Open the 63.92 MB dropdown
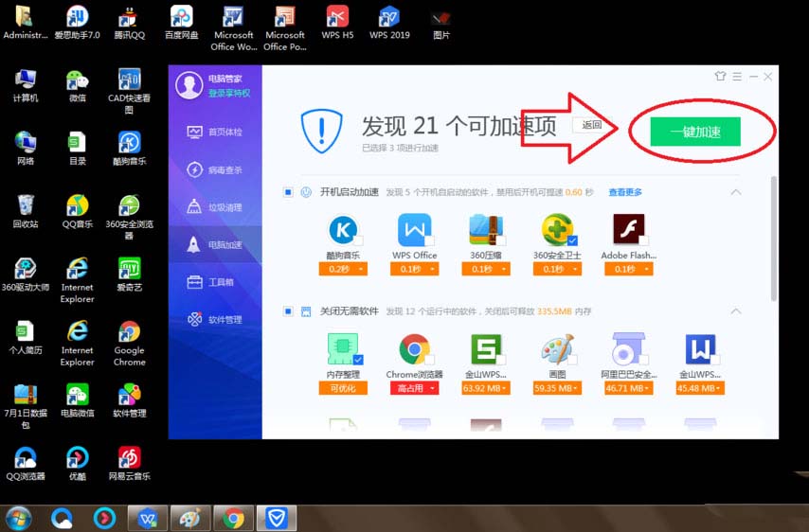This screenshot has width=809, height=532. pyautogui.click(x=486, y=388)
